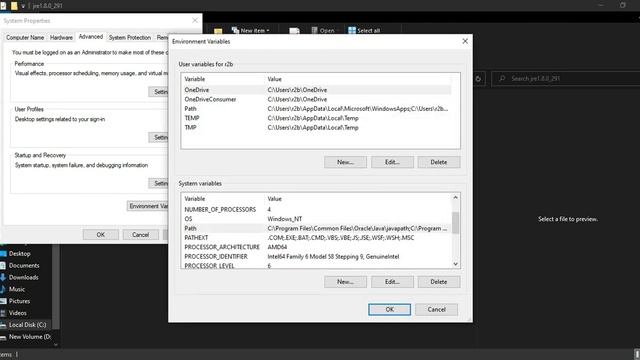Select OneDriveConsumer user variable row
This screenshot has width=640, height=360.
pyautogui.click(x=317, y=99)
